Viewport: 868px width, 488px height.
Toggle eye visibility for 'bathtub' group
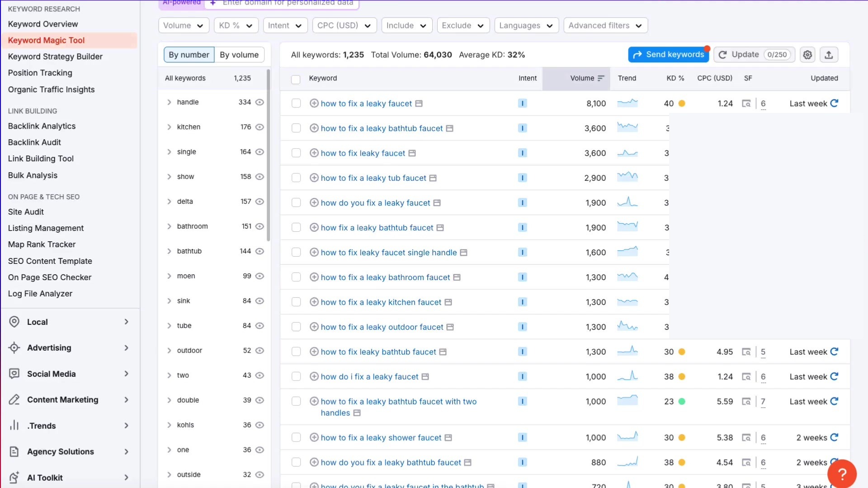(259, 251)
